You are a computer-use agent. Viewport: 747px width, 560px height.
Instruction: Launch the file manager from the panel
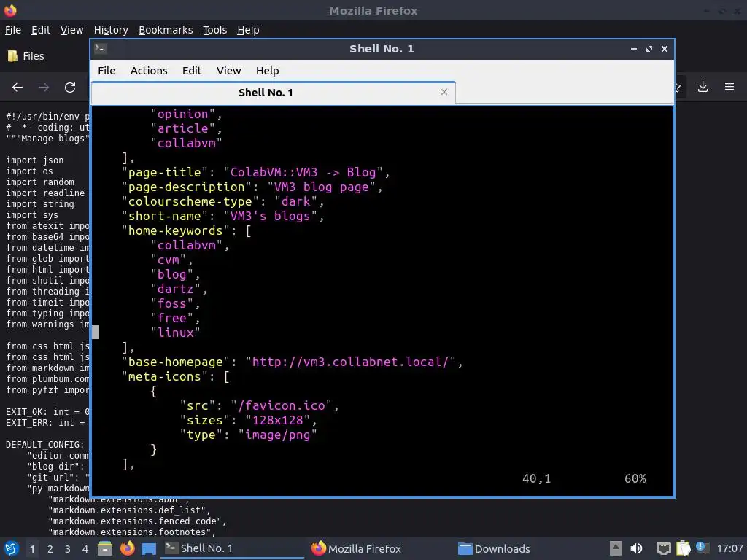point(105,548)
